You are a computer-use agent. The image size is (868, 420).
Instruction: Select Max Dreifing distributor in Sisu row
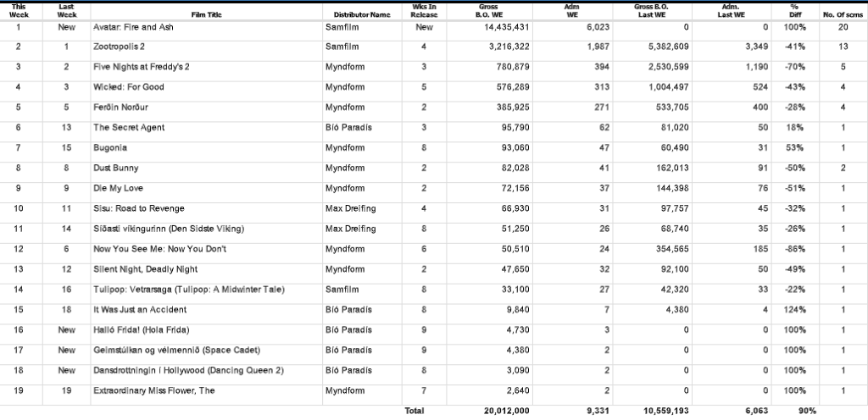point(350,208)
